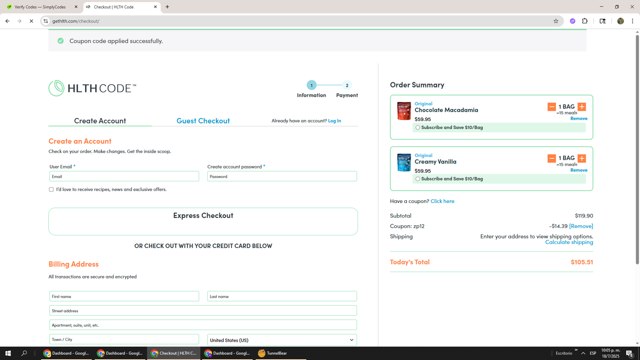Focus the User Email field
This screenshot has height=360, width=640.
pyautogui.click(x=124, y=176)
